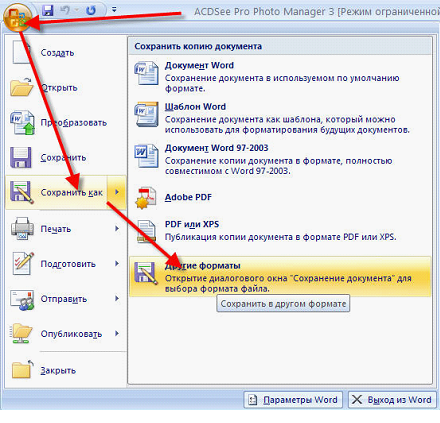Click the Redo icon in Quick Access toolbar

pos(91,10)
